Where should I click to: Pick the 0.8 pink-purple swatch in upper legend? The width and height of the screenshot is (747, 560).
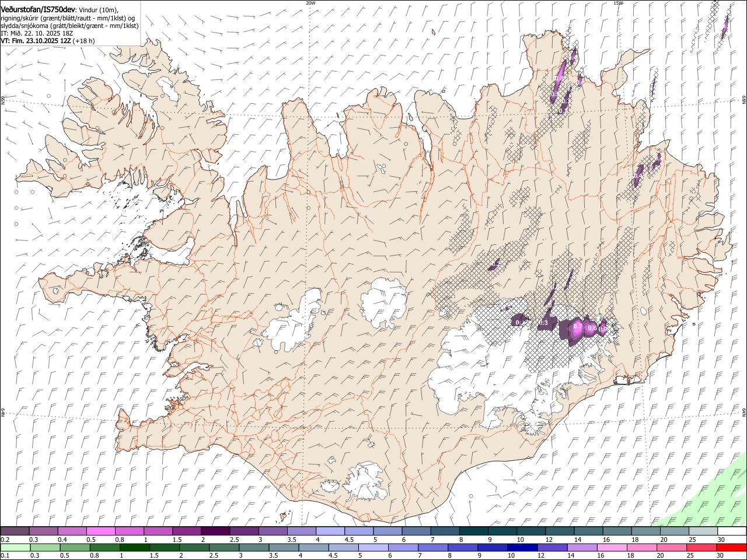pyautogui.click(x=129, y=531)
